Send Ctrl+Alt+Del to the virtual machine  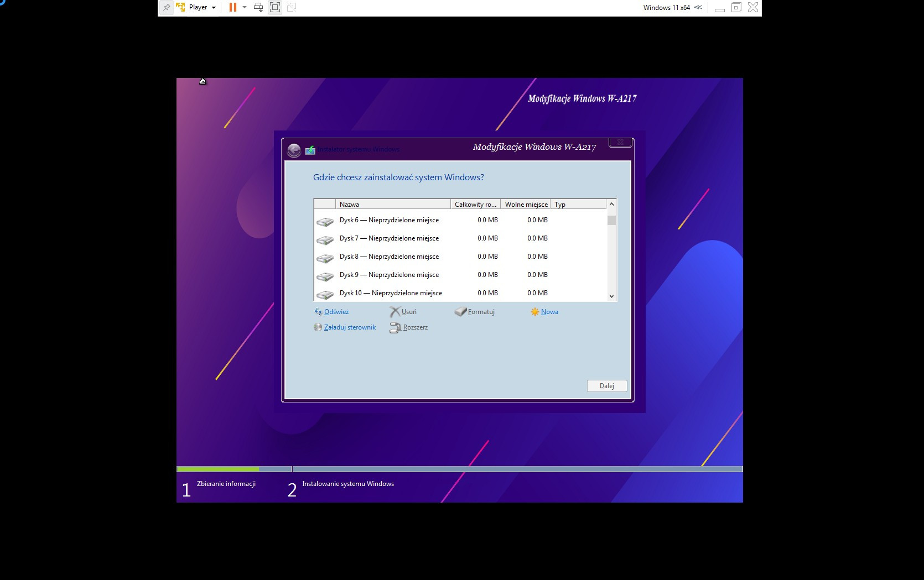click(258, 8)
